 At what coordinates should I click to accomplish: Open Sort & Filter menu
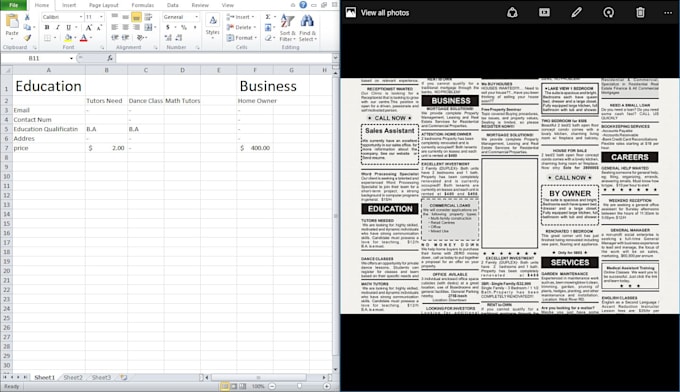pos(287,28)
